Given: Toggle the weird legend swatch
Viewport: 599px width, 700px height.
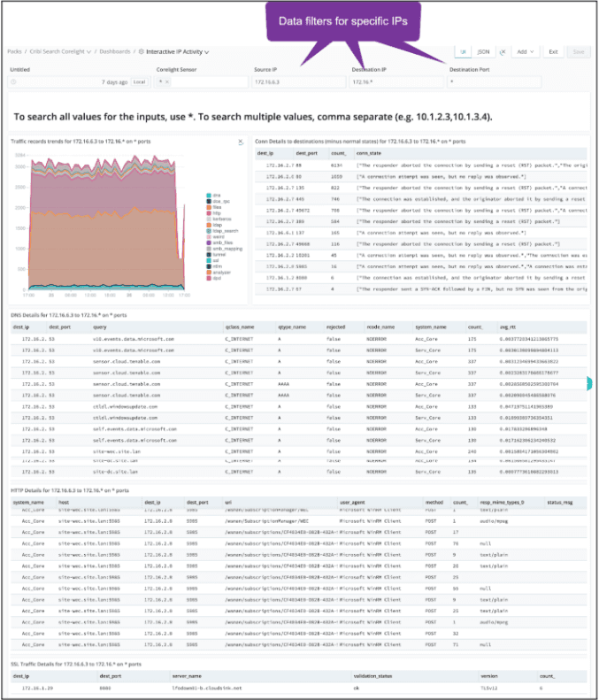Looking at the screenshot, I should [x=209, y=236].
